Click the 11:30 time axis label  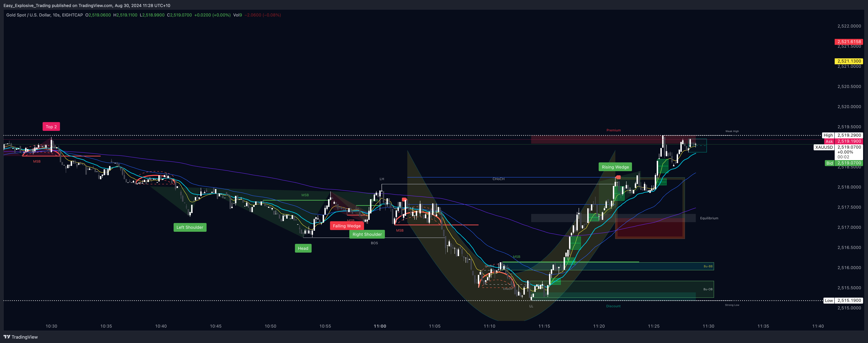pyautogui.click(x=708, y=326)
